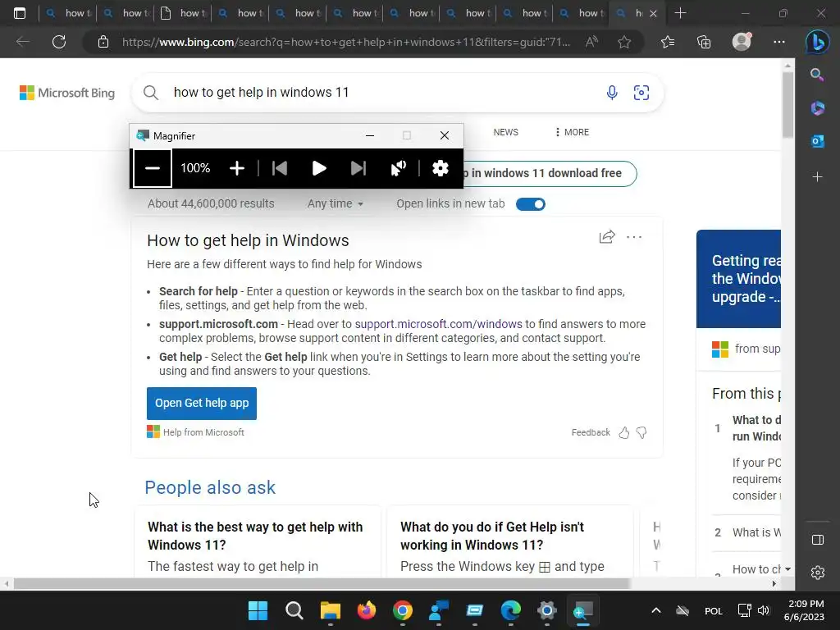Launch Firefox from taskbar

click(367, 610)
